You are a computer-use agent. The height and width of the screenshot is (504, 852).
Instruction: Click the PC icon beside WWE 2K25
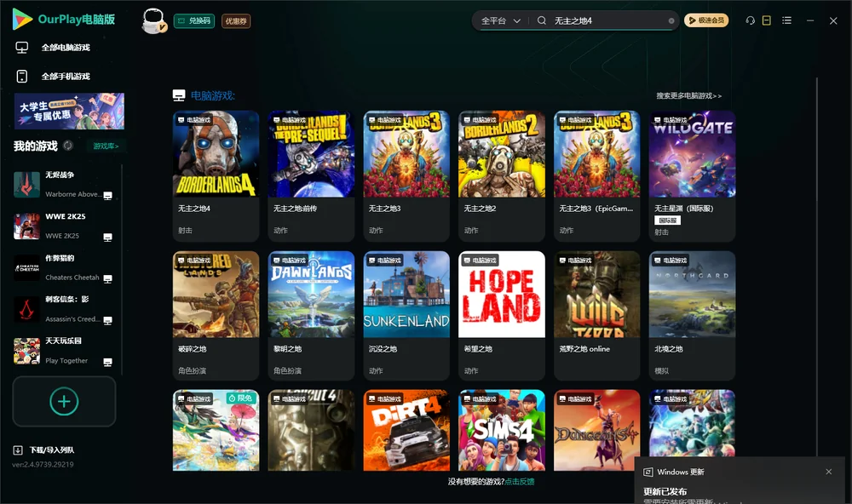pyautogui.click(x=107, y=238)
